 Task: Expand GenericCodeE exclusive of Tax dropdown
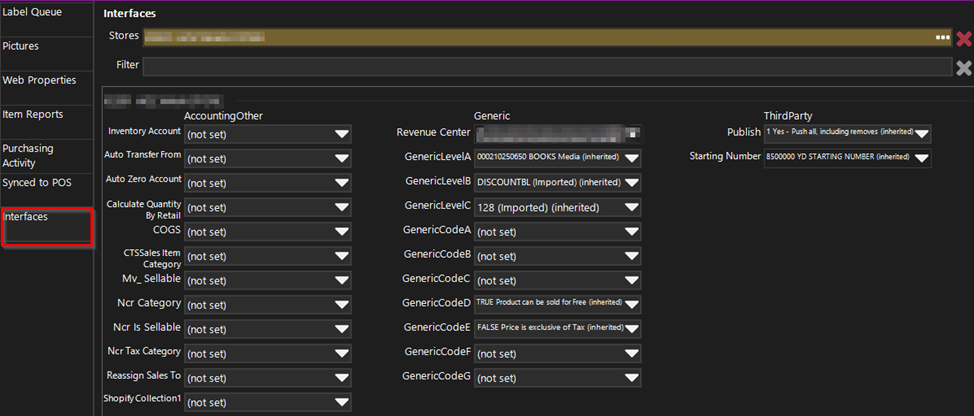click(558, 328)
